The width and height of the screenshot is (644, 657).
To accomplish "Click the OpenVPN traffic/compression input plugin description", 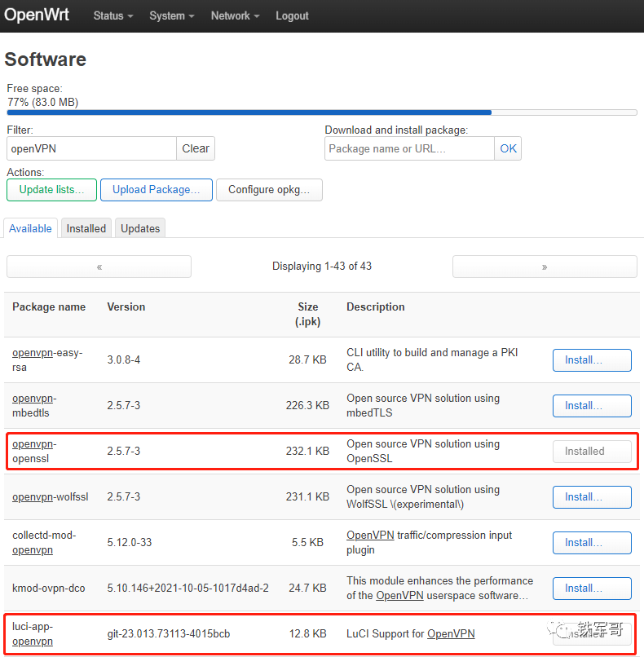I will 429,543.
